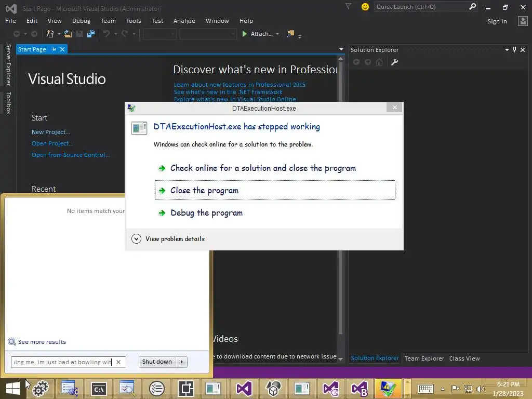This screenshot has width=532, height=399.
Task: Click the gear settings icon in taskbar
Action: click(41, 389)
